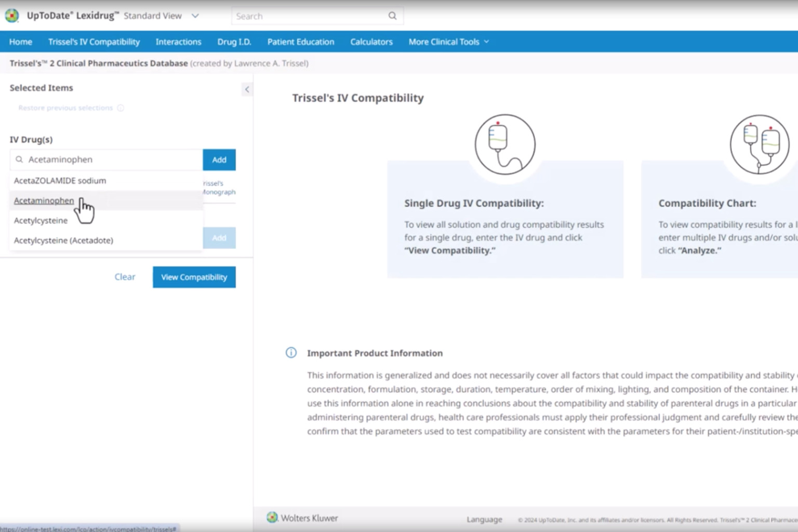Viewport: 798px width, 532px height.
Task: Click the IV Drug(s) text input field
Action: [112, 159]
